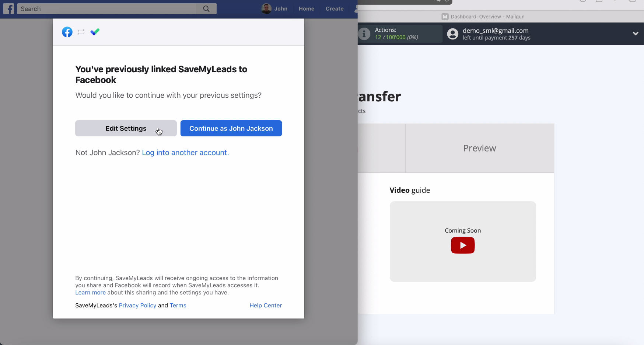The image size is (644, 345).
Task: Open the Help Center link
Action: tap(266, 305)
